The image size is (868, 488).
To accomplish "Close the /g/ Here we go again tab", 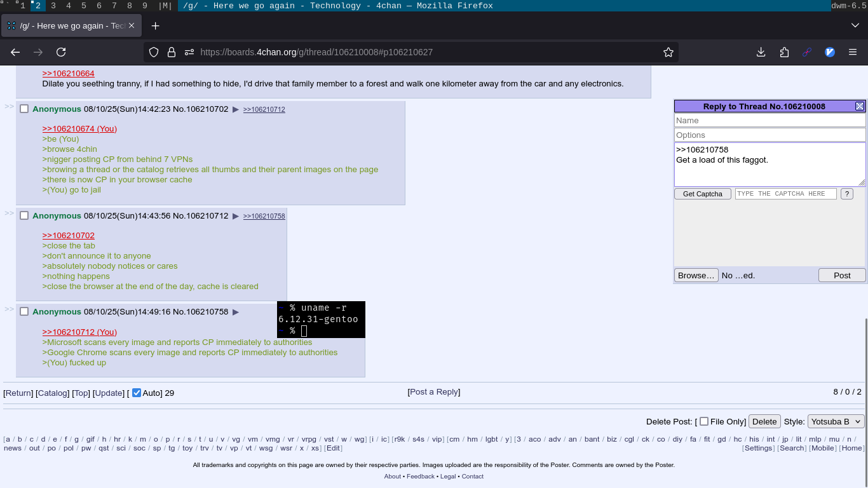I will [x=132, y=25].
